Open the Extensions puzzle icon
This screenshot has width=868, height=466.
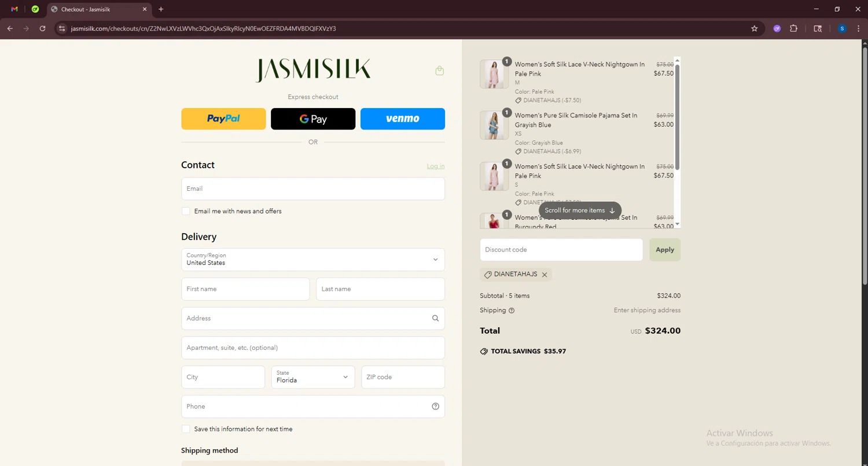[794, 28]
